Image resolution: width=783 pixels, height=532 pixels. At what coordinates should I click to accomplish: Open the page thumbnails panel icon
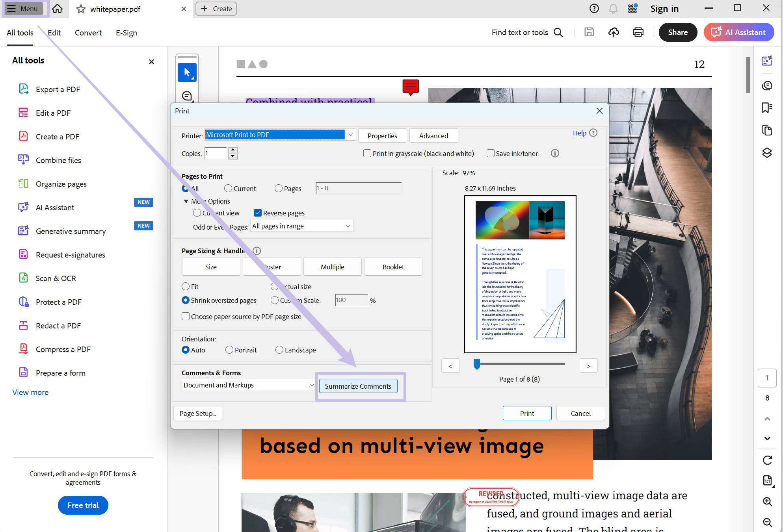coord(767,130)
